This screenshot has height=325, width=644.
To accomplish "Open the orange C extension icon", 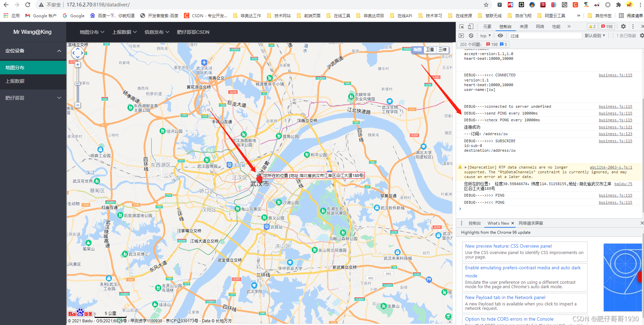I will click(x=575, y=5).
